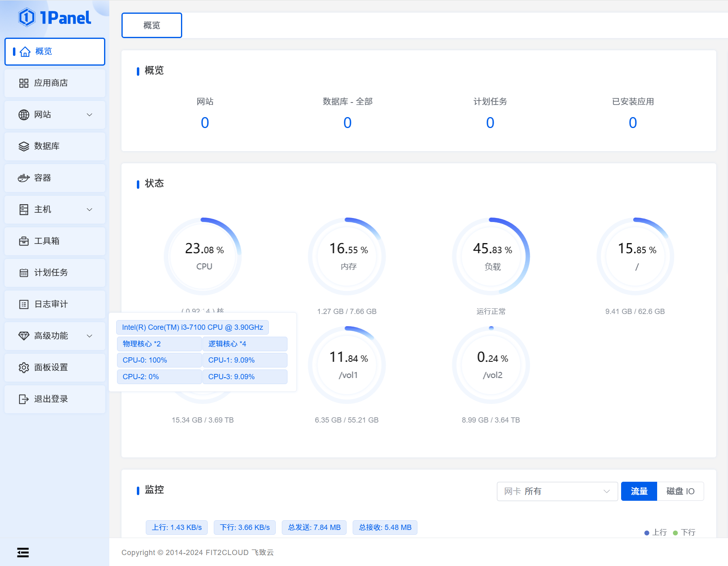Click the 运行正常 load status text
The width and height of the screenshot is (728, 566).
(x=491, y=312)
